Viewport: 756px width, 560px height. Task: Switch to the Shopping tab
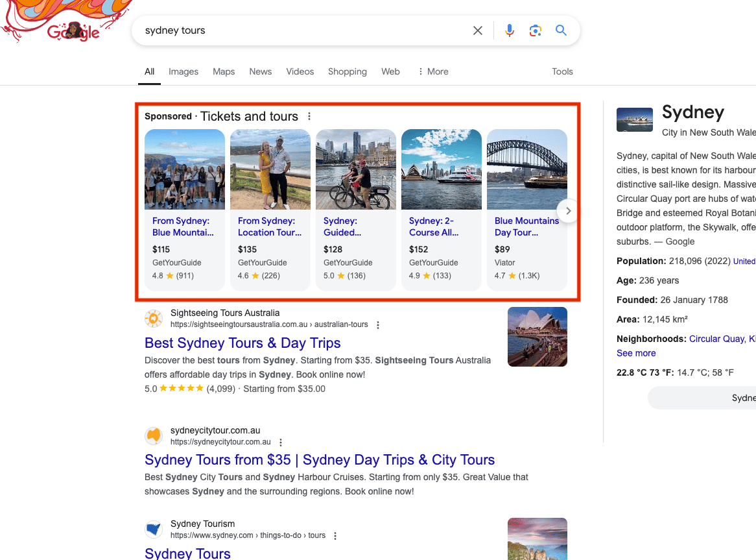[x=347, y=71]
